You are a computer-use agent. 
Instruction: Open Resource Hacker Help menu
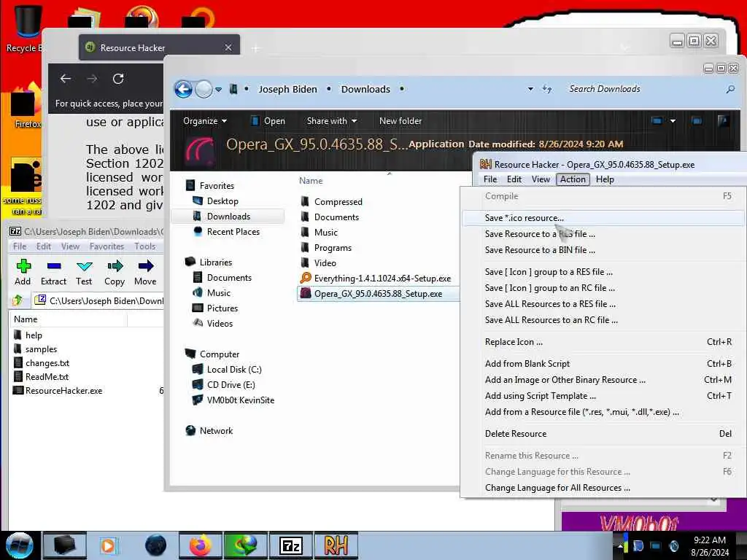click(x=605, y=179)
